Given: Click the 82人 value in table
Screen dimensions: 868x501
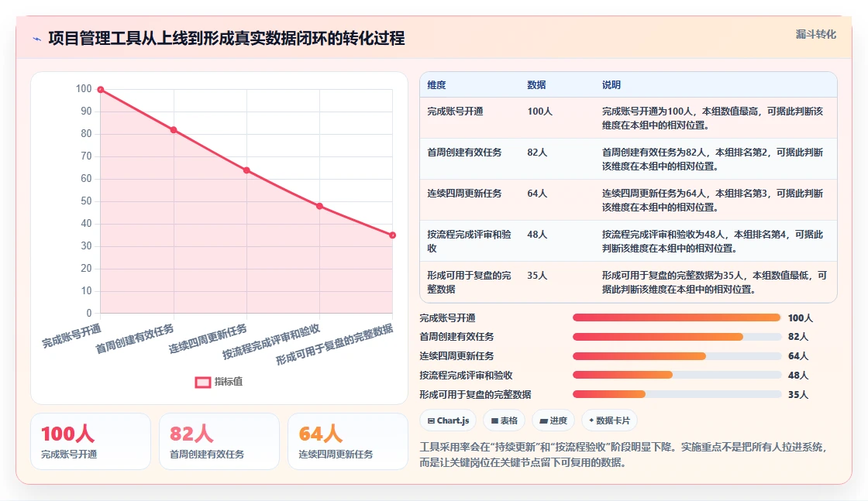Looking at the screenshot, I should 537,152.
